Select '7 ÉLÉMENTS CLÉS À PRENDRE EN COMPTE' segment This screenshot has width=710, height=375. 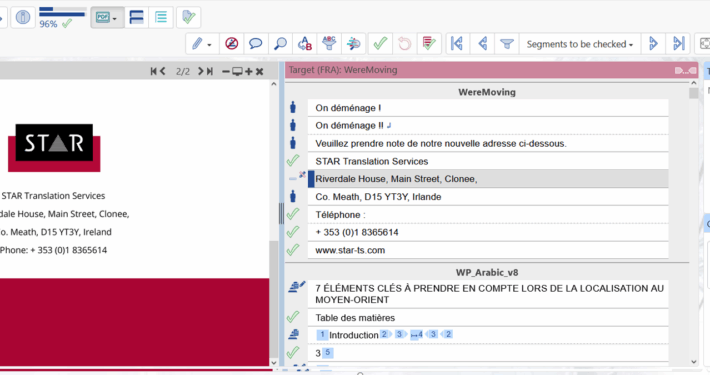tap(488, 294)
